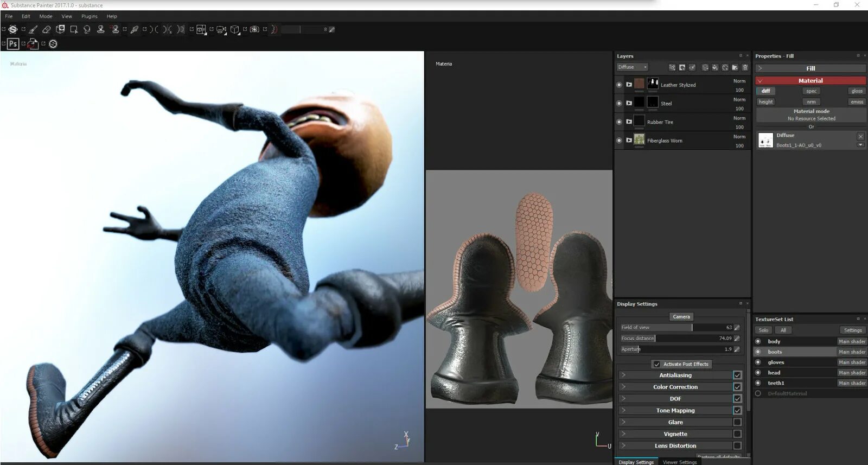Open the Edit menu
The width and height of the screenshot is (868, 465).
tap(25, 16)
